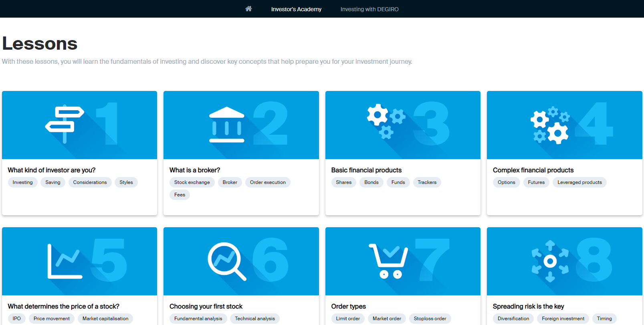Viewport: 644px width, 325px height.
Task: Select the 'Stock exchange' tag
Action: [x=192, y=182]
